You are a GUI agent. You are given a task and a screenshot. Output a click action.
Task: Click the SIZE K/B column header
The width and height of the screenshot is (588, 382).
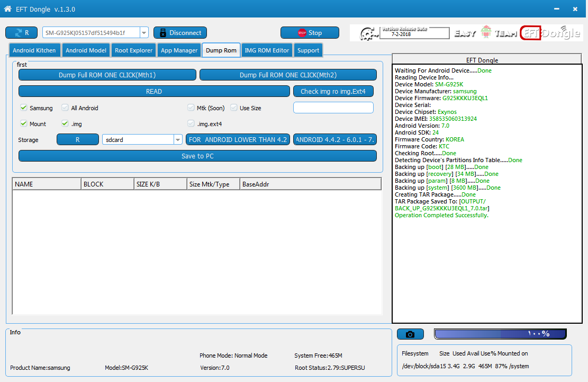pos(160,184)
